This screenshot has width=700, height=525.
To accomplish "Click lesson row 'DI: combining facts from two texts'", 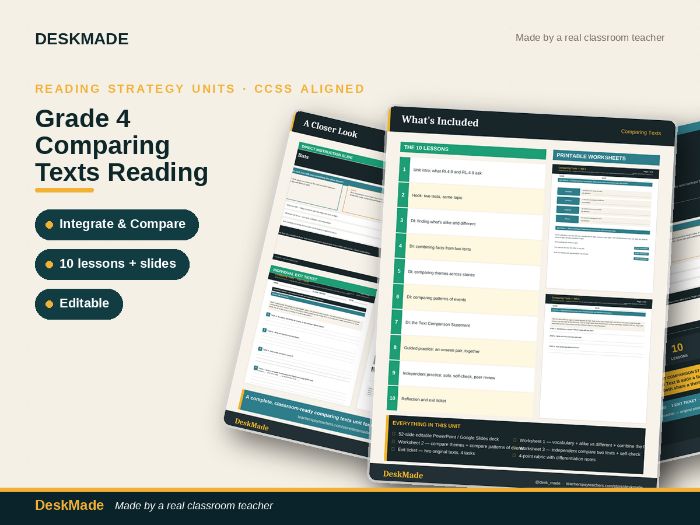I will click(473, 249).
